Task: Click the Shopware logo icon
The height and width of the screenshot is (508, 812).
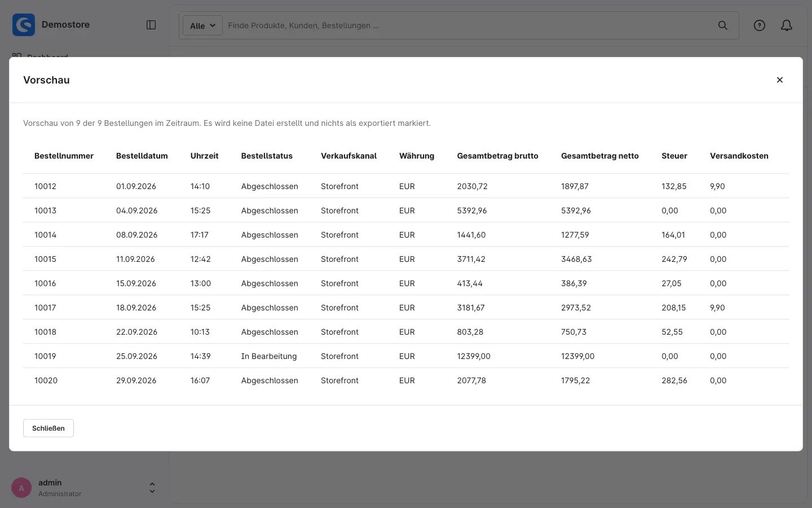Action: click(24, 25)
